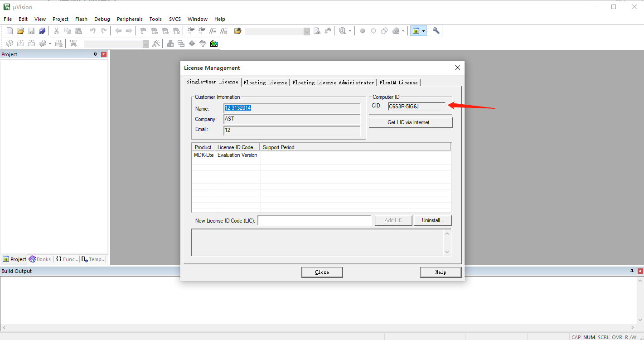Click the Translate file icon
This screenshot has height=340, width=644.
tap(10, 44)
